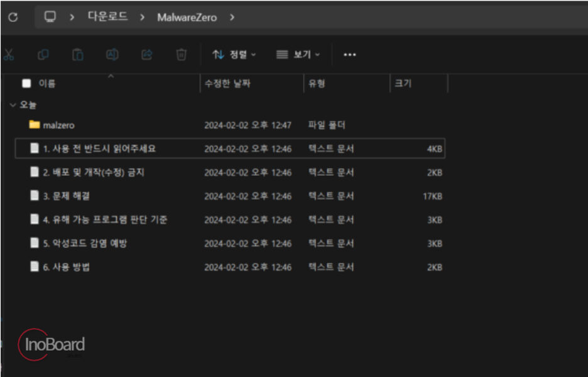Click the refresh icon in address bar
The width and height of the screenshot is (588, 377).
coord(13,17)
